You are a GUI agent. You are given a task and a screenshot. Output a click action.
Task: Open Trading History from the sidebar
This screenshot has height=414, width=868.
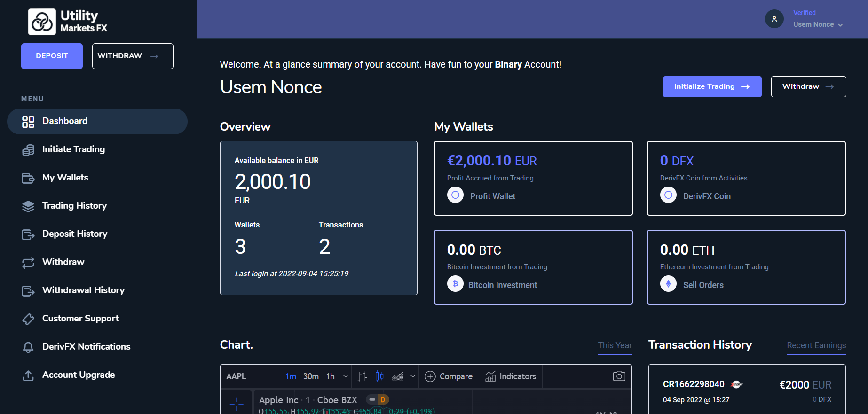[x=74, y=206]
